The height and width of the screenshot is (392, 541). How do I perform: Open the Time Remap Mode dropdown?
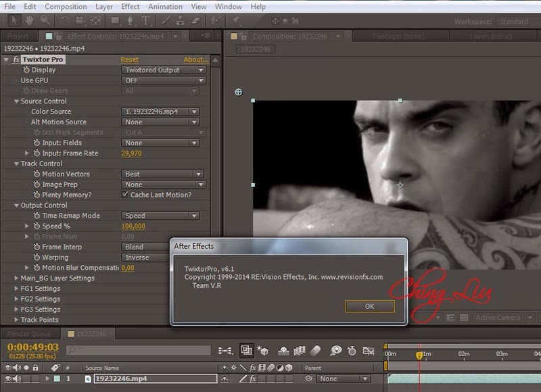click(160, 216)
